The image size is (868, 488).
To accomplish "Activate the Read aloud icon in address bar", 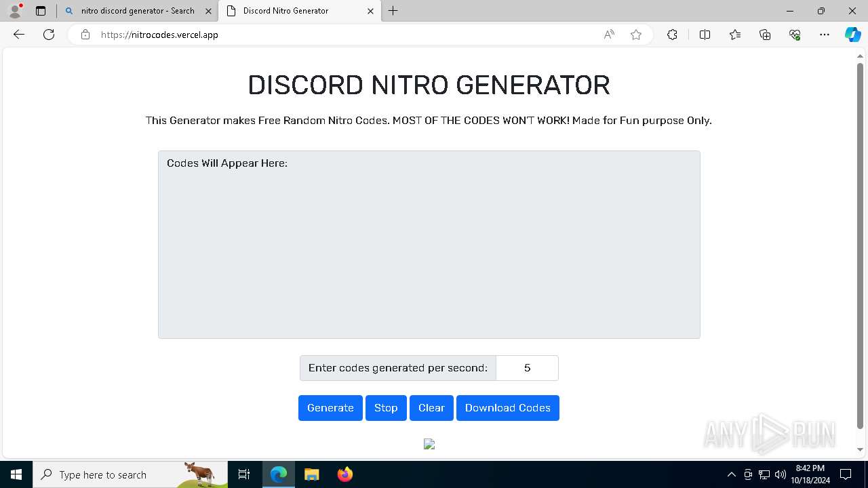I will click(609, 35).
